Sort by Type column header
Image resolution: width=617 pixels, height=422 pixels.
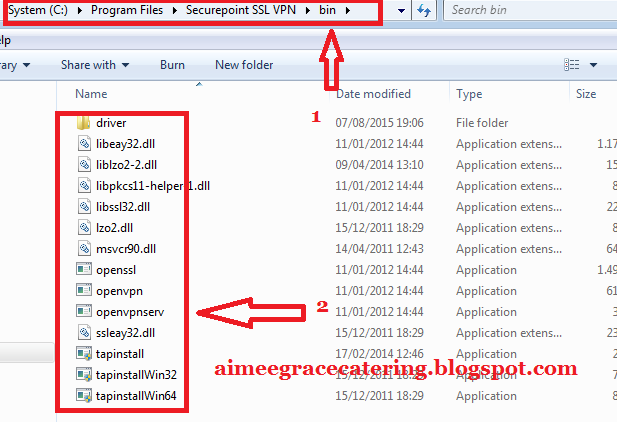(x=469, y=94)
